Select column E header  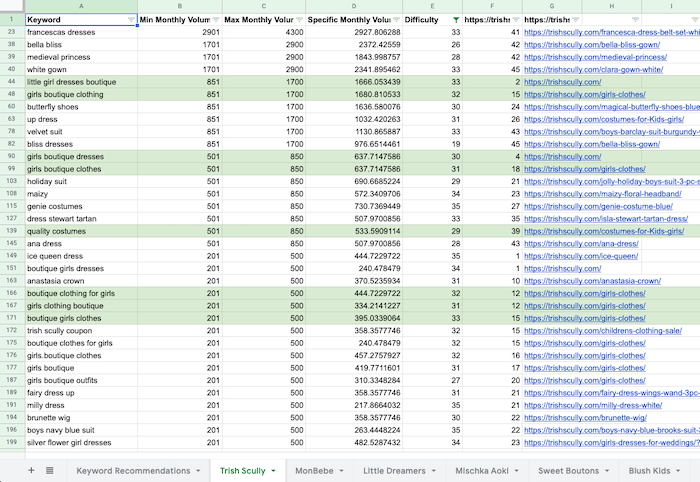point(433,6)
